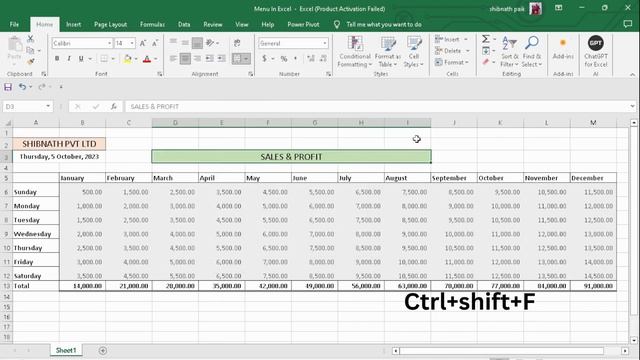The height and width of the screenshot is (360, 640).
Task: Open the Cell Styles dropdown
Action: pos(414,52)
